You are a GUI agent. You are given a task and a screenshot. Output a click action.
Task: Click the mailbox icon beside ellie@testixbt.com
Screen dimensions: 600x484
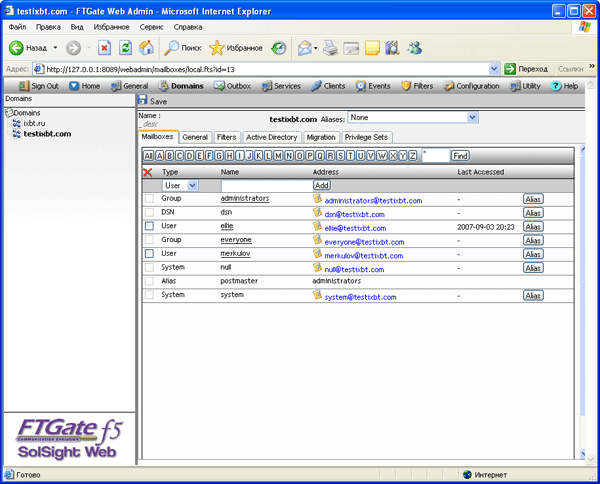pos(317,226)
